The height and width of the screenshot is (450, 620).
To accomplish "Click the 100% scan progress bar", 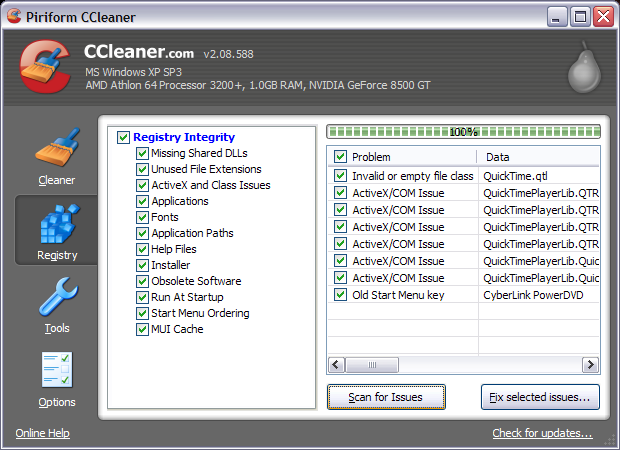I will coord(463,132).
